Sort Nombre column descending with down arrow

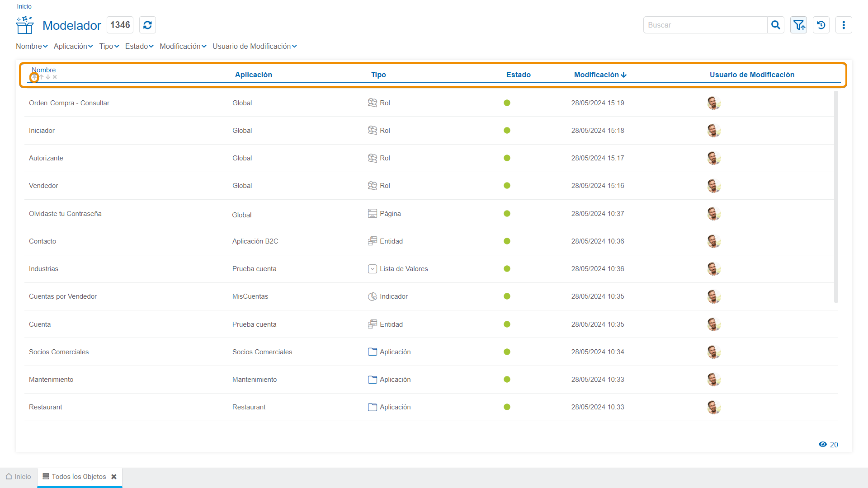(48, 77)
